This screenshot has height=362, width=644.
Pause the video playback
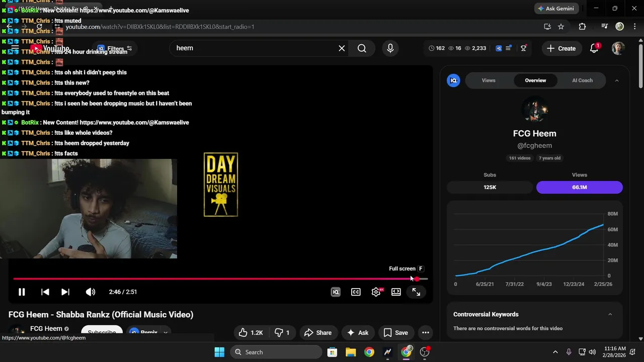[22, 292]
